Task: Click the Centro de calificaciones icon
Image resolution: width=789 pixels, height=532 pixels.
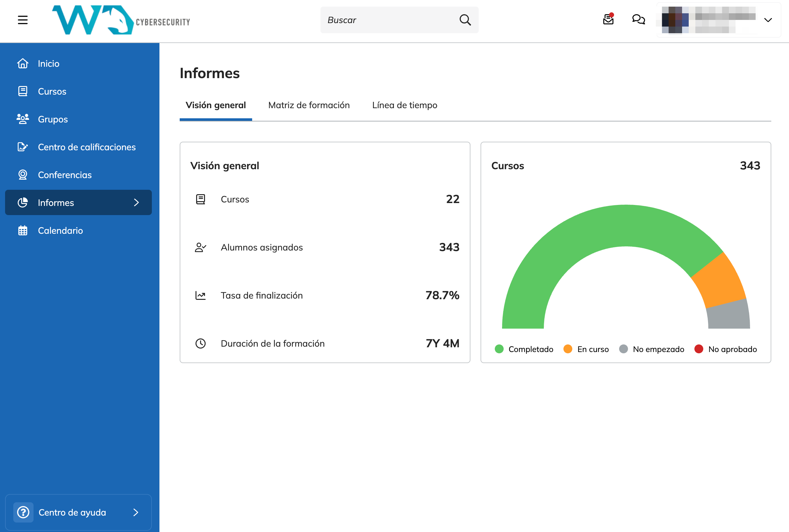Action: (23, 147)
